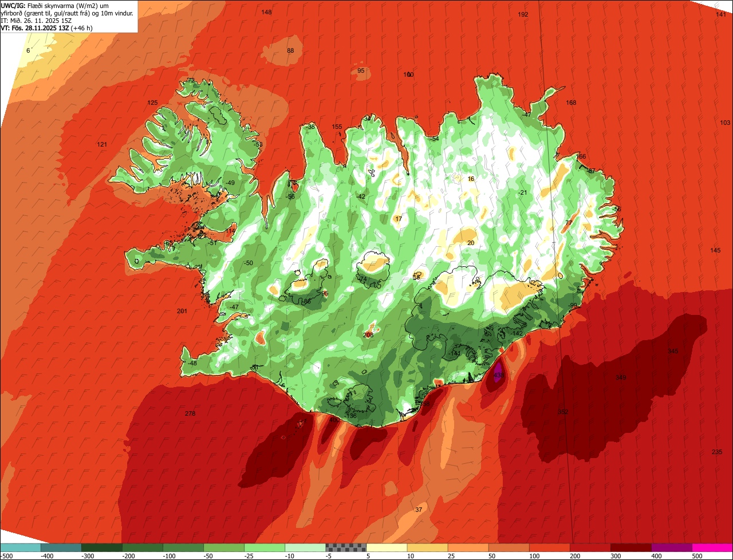Screen dimensions: 733x560
Task: Click the flux value 168 on the map
Action: pyautogui.click(x=571, y=102)
